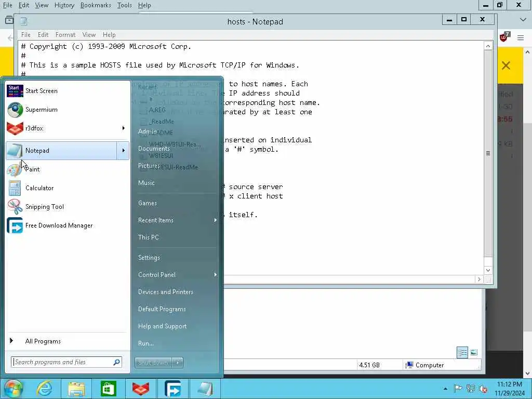Click the browser tab list chevron

pyautogui.click(x=523, y=20)
